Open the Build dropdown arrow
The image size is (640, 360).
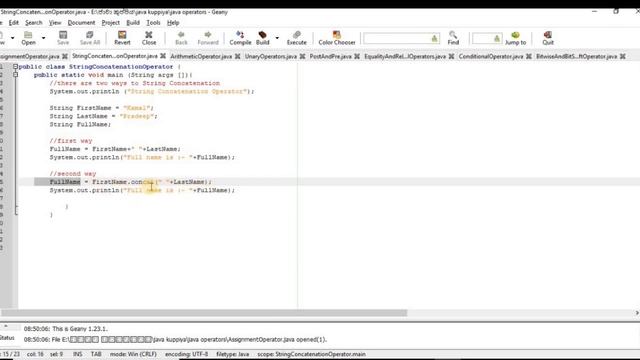coord(277,38)
